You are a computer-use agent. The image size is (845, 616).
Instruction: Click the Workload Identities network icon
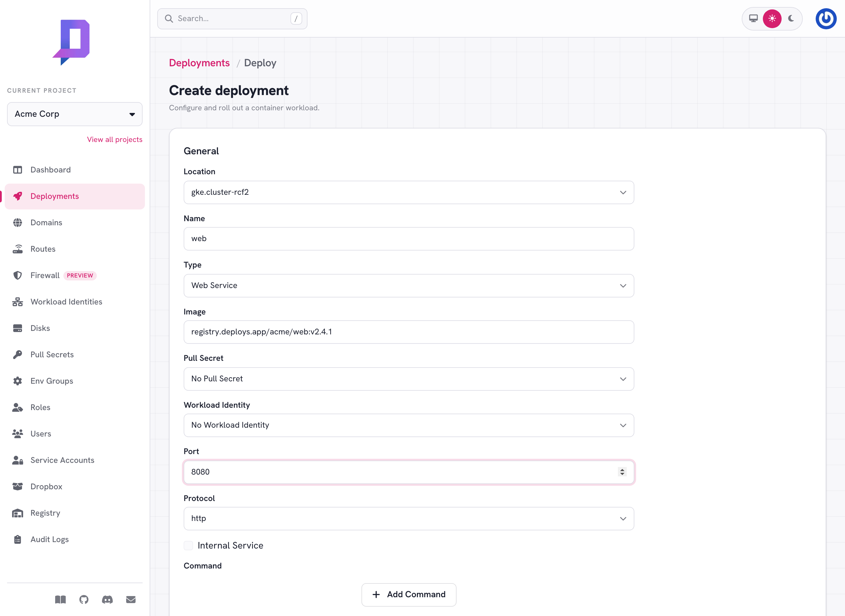pyautogui.click(x=18, y=302)
